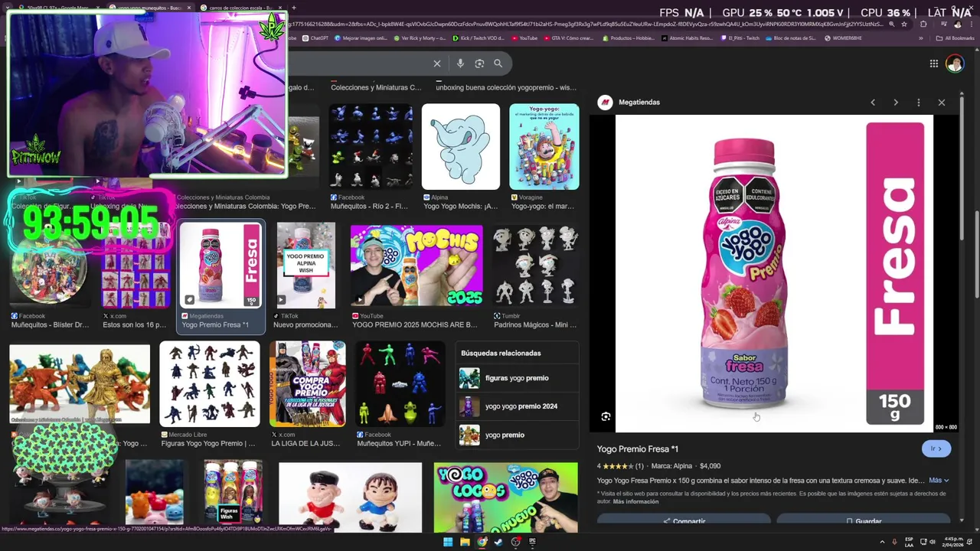Start voice search with microphone icon
This screenshot has height=551, width=980.
[x=460, y=64]
